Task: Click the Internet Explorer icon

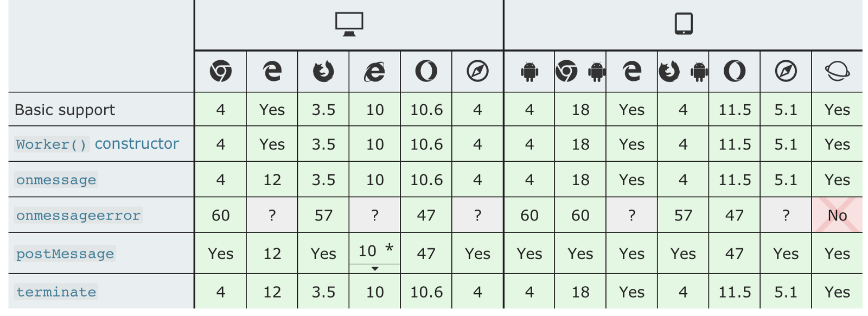Action: click(x=374, y=71)
